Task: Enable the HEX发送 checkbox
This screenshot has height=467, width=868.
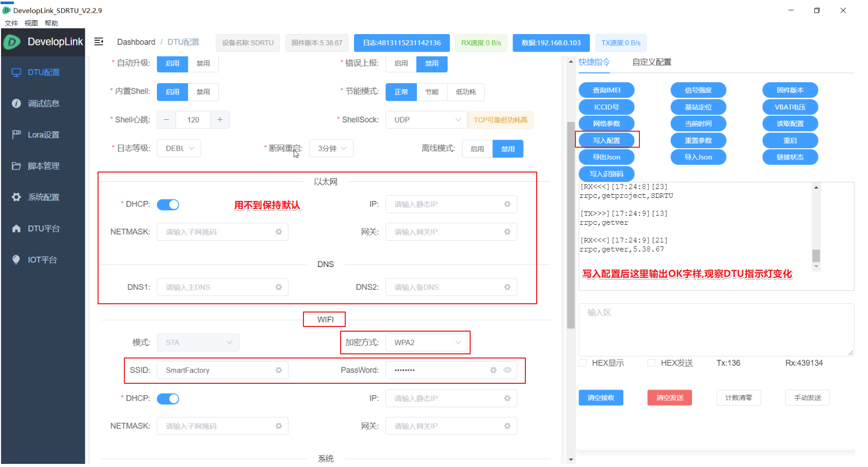Action: 652,363
